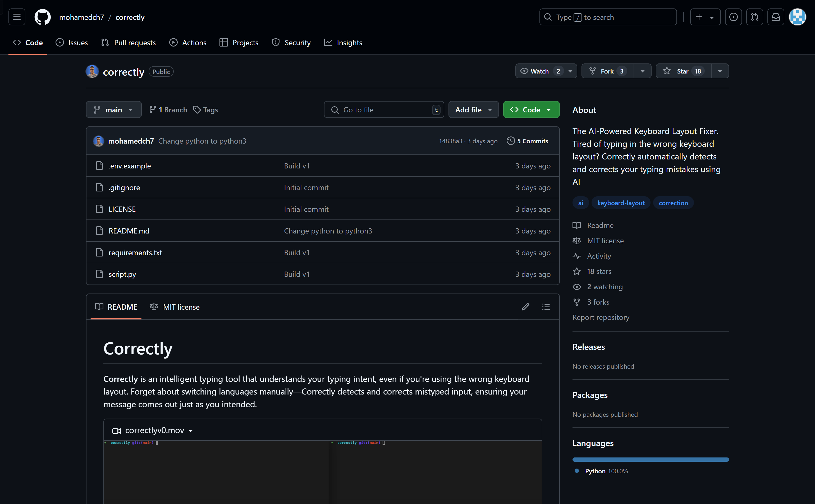View the 1 Branch link
The height and width of the screenshot is (504, 815).
coord(168,110)
